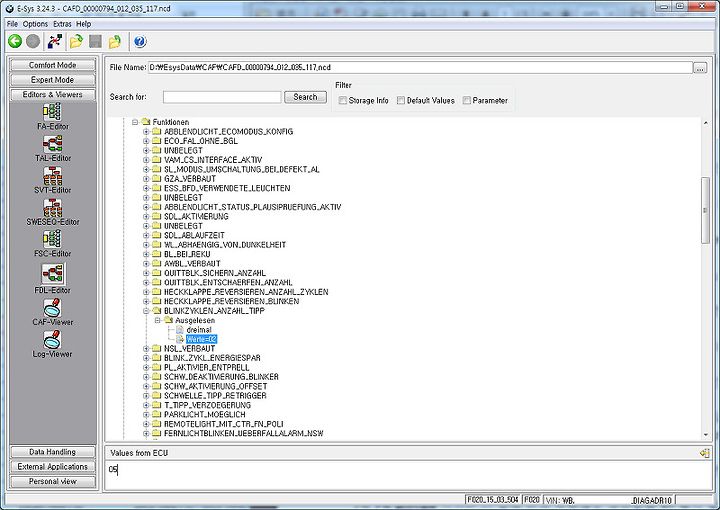Select the dreimal tree item
Screen dimensions: 720x510
click(199, 330)
